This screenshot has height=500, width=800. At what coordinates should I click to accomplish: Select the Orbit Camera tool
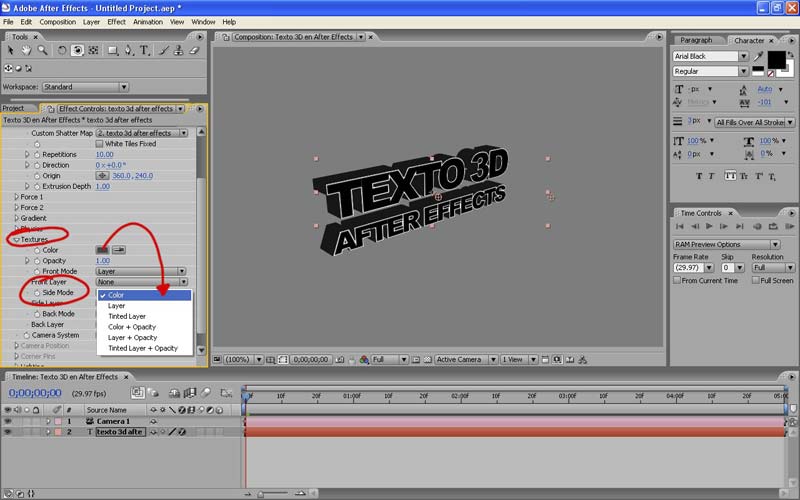(77, 50)
